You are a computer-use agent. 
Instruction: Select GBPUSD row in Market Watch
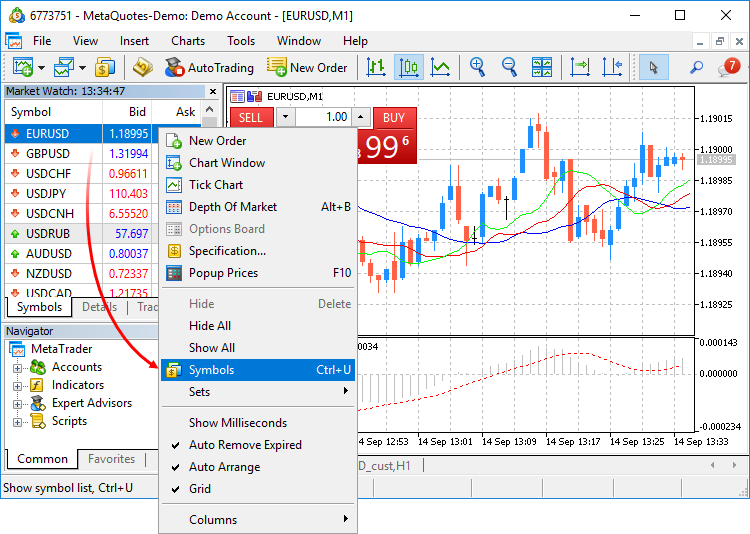click(x=81, y=154)
